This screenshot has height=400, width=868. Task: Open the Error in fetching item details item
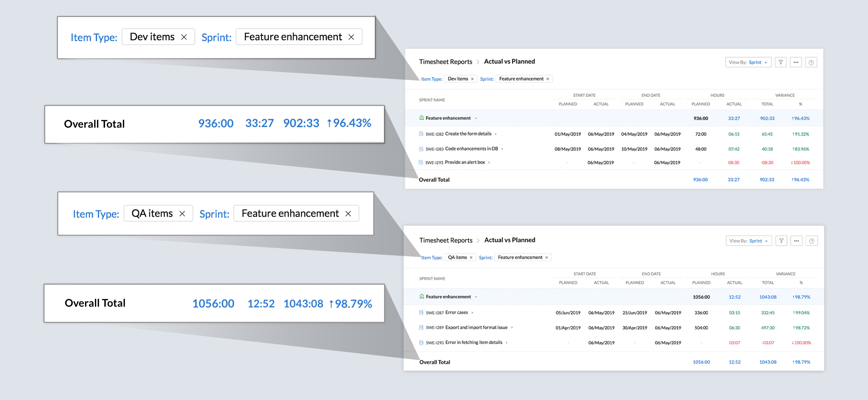click(x=473, y=342)
